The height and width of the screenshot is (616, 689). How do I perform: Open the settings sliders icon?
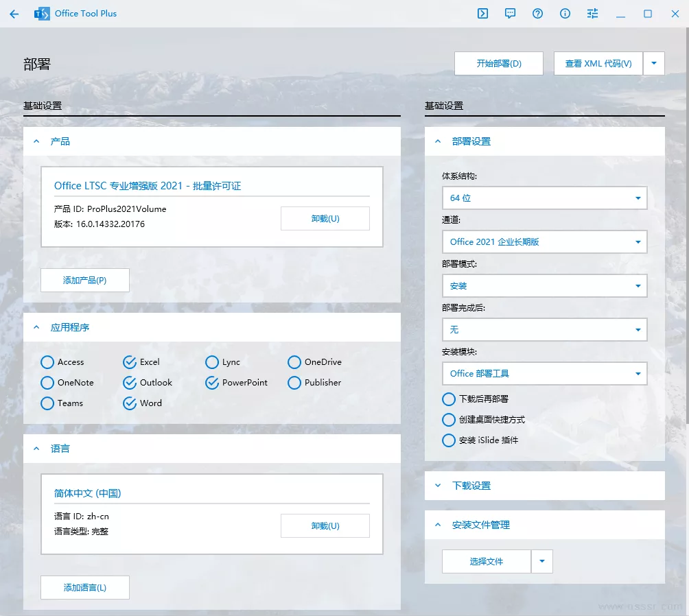tap(592, 14)
